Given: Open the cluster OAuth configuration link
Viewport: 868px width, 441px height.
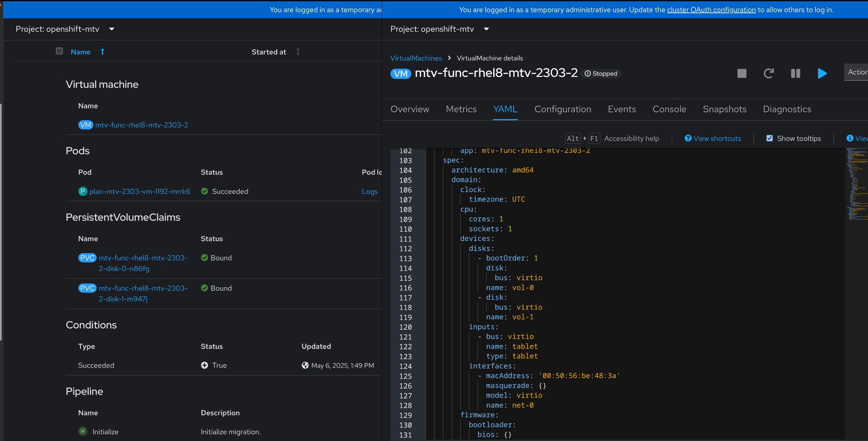Looking at the screenshot, I should pyautogui.click(x=711, y=10).
